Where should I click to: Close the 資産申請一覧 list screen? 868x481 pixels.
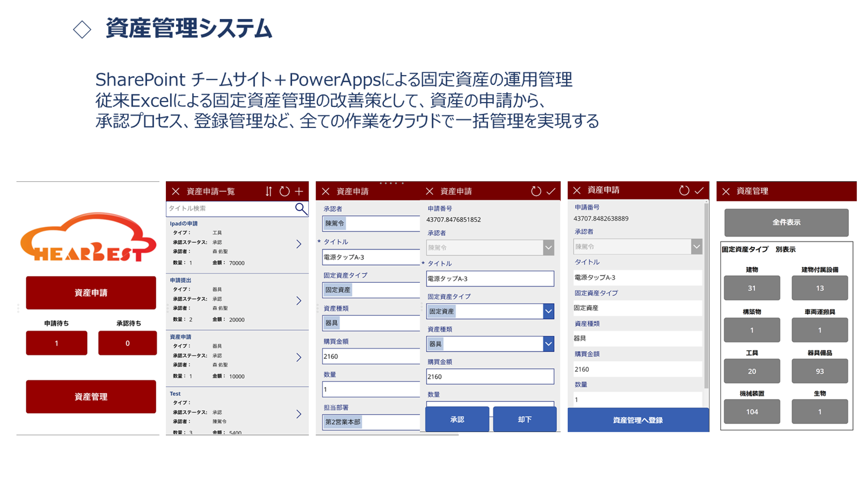pos(175,191)
